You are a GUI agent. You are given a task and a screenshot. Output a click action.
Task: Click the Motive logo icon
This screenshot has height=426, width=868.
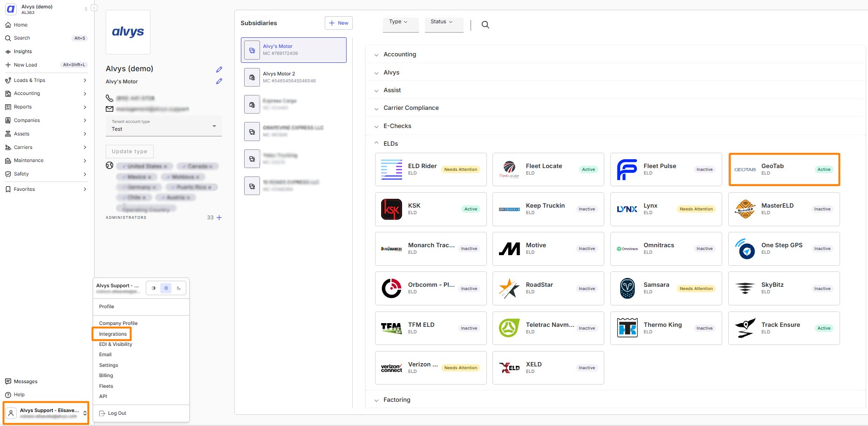(509, 249)
